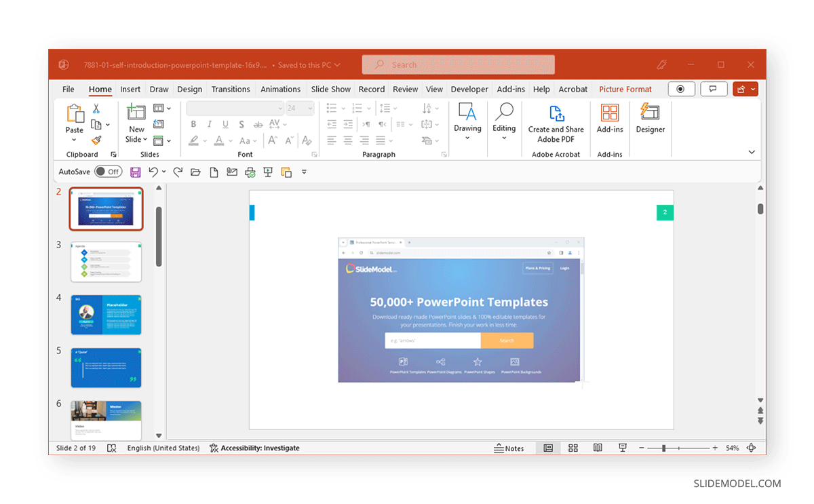Toggle Italic formatting

pos(209,124)
